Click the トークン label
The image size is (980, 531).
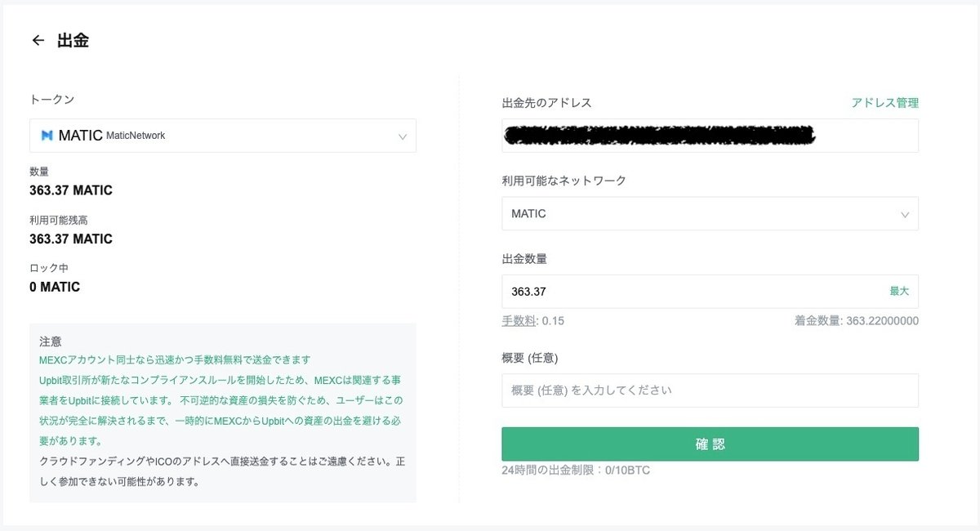click(x=51, y=99)
